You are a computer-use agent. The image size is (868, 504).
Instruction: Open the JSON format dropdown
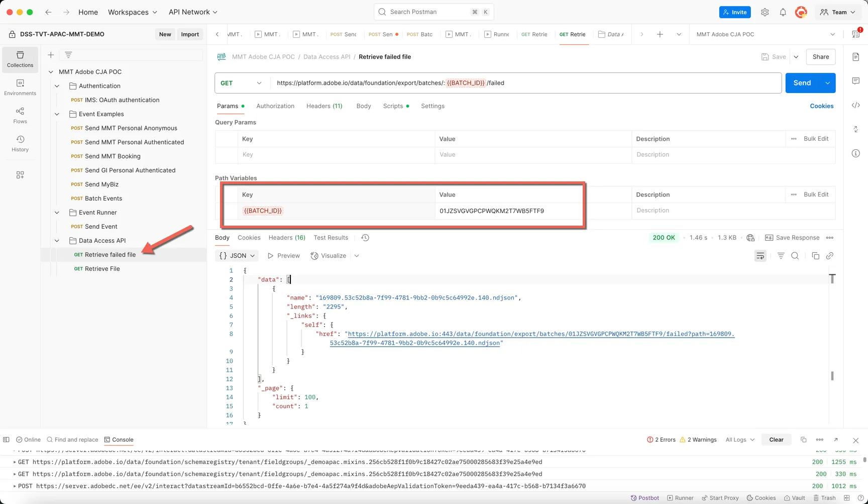tap(237, 256)
